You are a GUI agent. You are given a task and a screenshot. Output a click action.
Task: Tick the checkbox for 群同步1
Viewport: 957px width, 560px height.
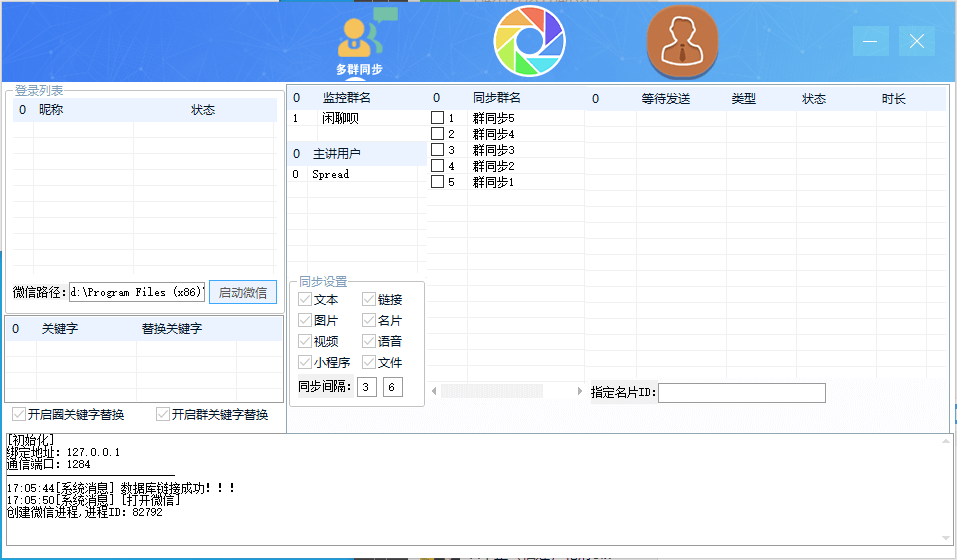(437, 181)
